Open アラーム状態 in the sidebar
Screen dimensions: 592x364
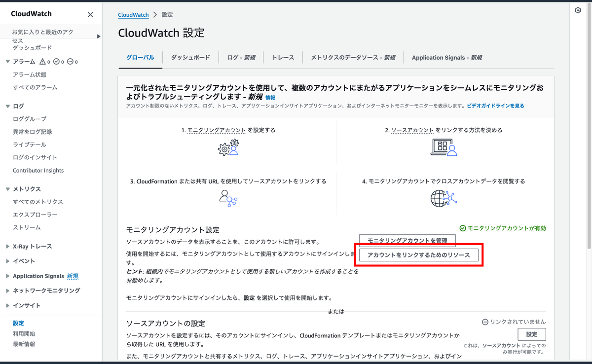(30, 74)
